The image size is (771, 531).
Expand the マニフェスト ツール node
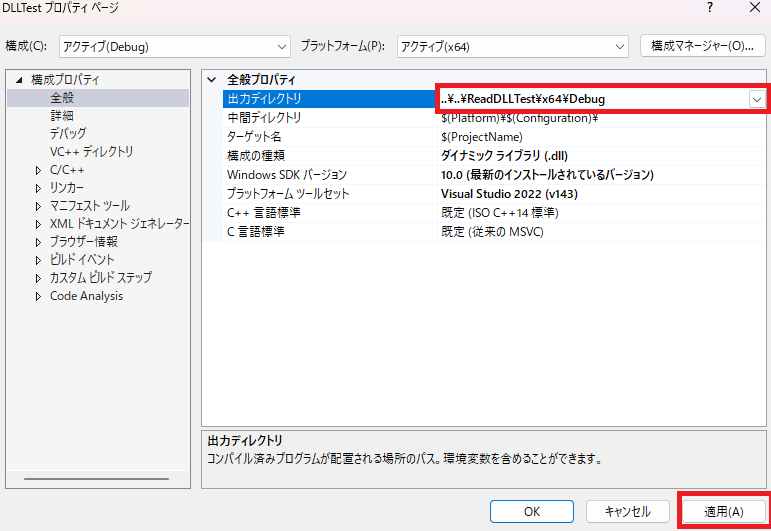pos(38,206)
